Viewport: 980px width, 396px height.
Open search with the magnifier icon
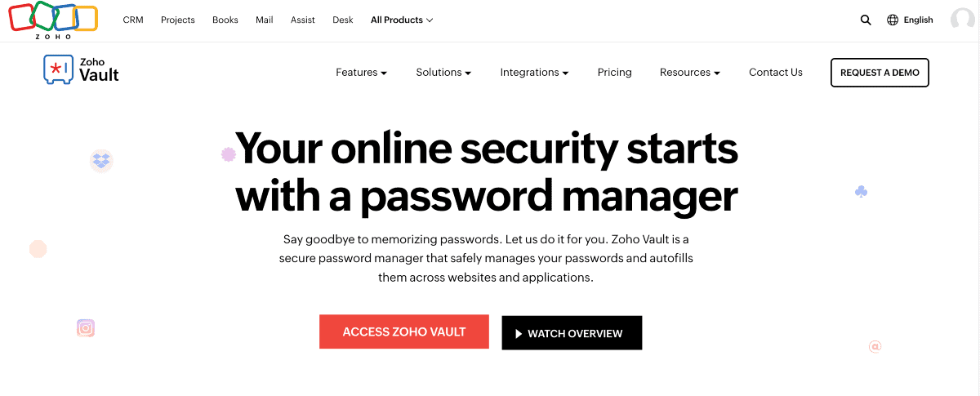866,20
